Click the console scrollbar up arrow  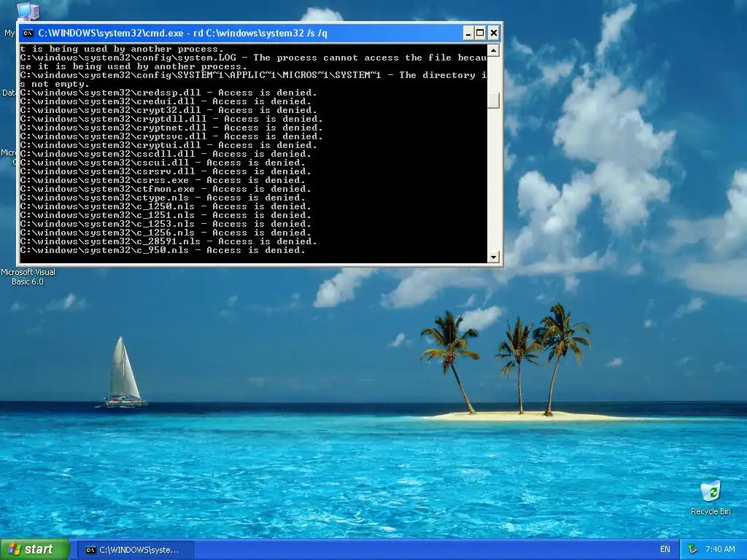pos(493,50)
